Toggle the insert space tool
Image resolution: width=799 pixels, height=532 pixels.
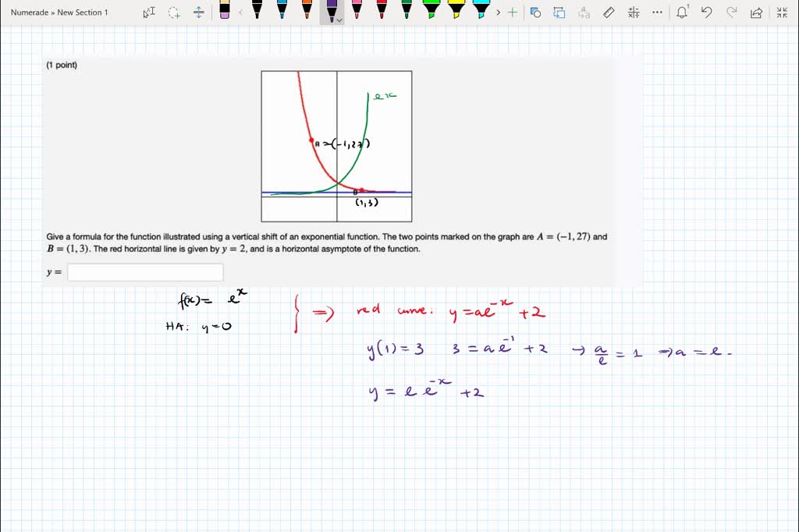(197, 12)
